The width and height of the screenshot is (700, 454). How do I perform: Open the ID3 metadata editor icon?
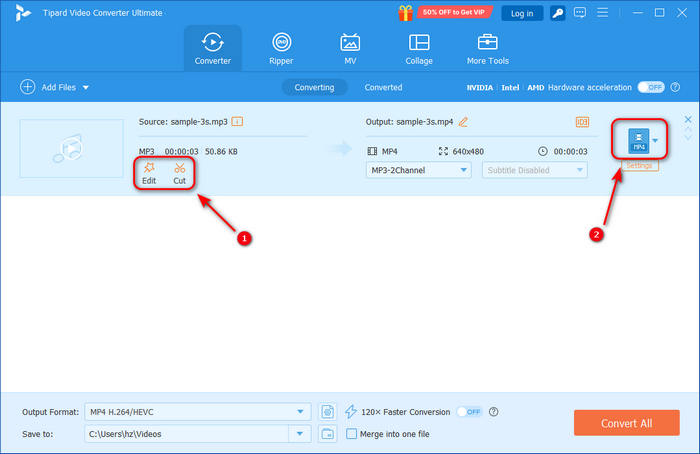[x=582, y=122]
